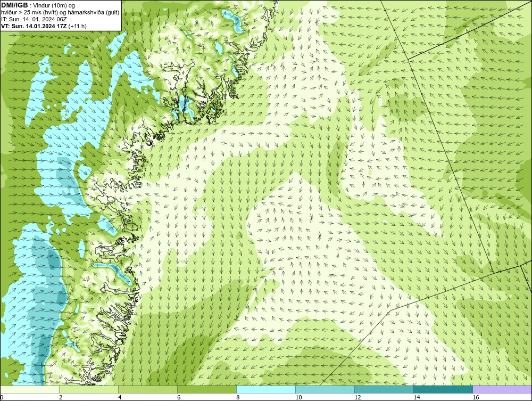This screenshot has width=532, height=401.
Task: Click the 'Vindur (10m) og' header text
Action: (x=54, y=5)
